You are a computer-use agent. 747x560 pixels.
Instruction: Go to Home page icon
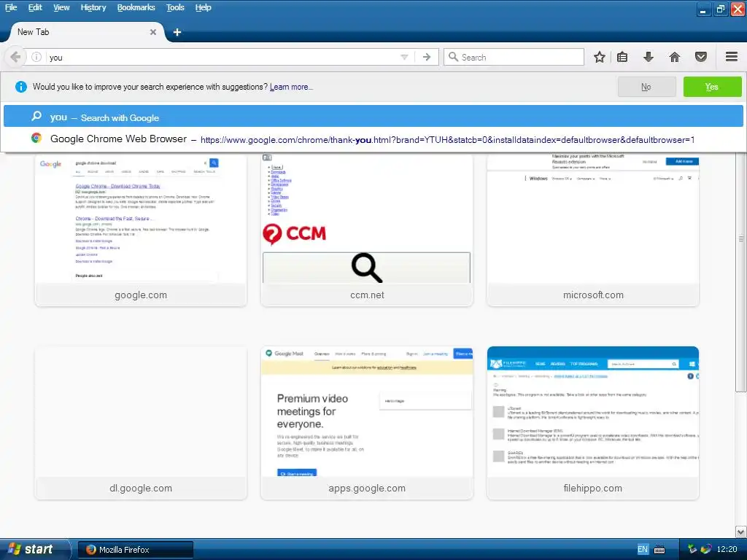(675, 57)
